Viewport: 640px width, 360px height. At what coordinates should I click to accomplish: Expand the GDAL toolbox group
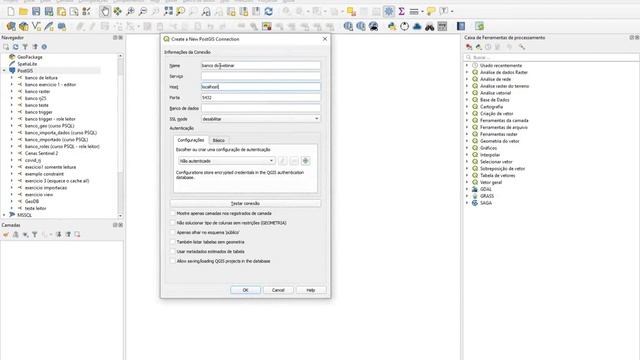point(467,189)
